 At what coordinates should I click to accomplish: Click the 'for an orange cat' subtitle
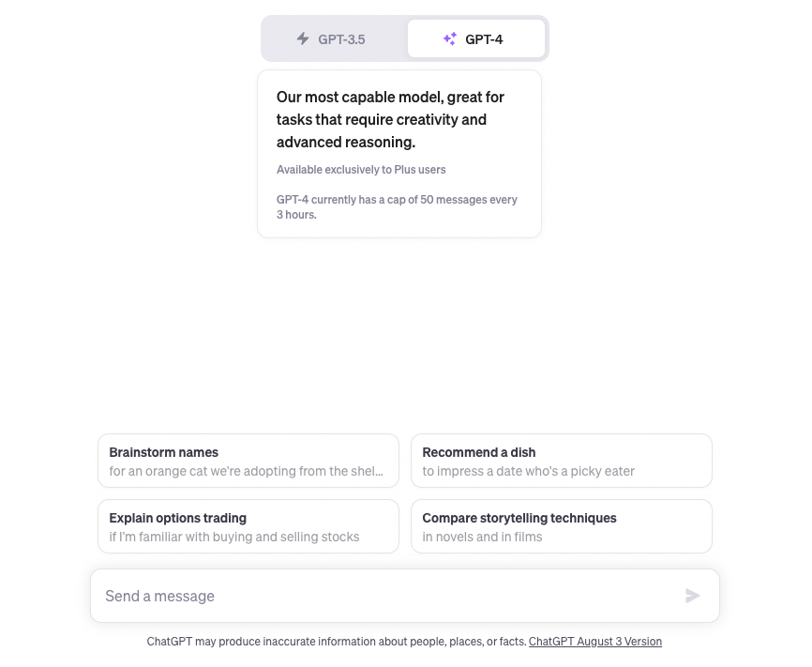(246, 471)
